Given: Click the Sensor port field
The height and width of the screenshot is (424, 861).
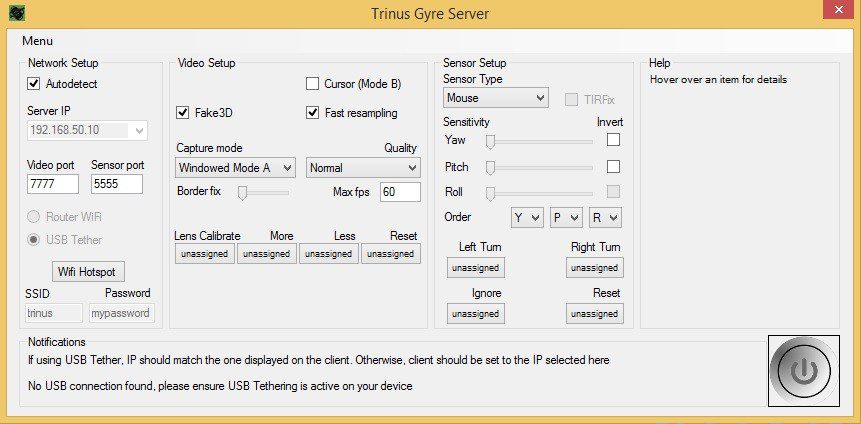Looking at the screenshot, I should (x=117, y=184).
